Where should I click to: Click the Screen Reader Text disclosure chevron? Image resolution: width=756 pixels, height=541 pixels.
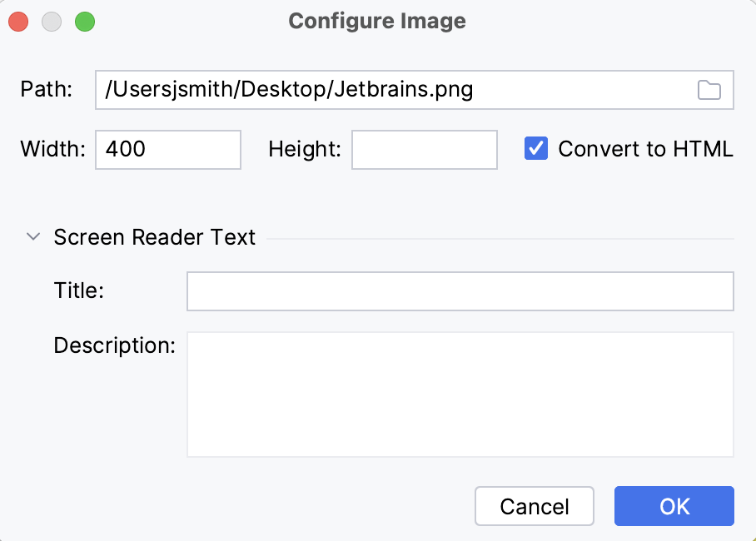[32, 236]
